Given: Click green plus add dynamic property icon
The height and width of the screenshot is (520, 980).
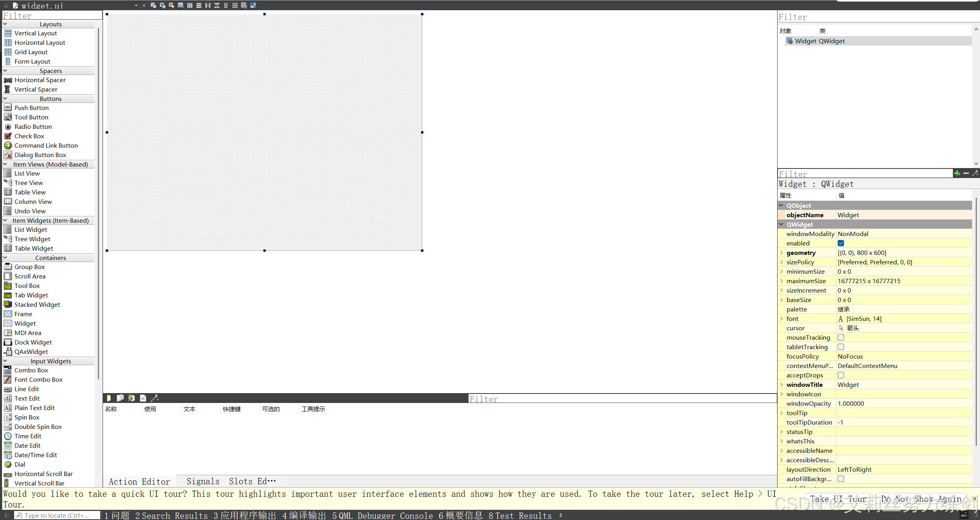Looking at the screenshot, I should point(957,173).
